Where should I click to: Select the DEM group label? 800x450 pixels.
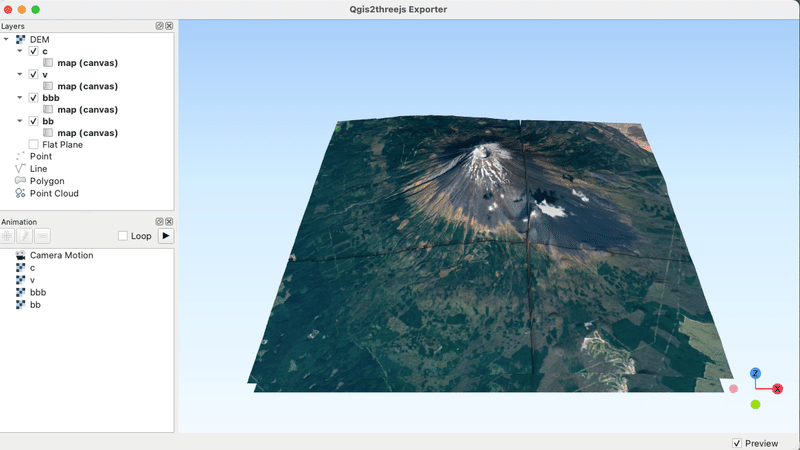point(39,39)
